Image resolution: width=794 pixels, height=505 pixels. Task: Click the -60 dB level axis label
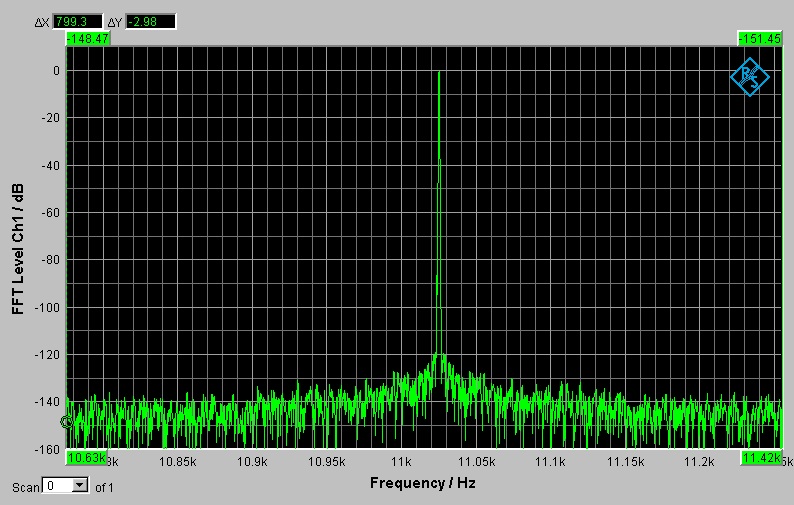pos(49,213)
